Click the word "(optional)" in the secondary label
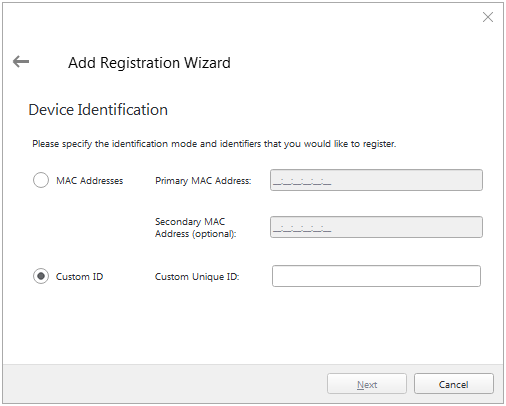This screenshot has width=506, height=406. (x=214, y=234)
